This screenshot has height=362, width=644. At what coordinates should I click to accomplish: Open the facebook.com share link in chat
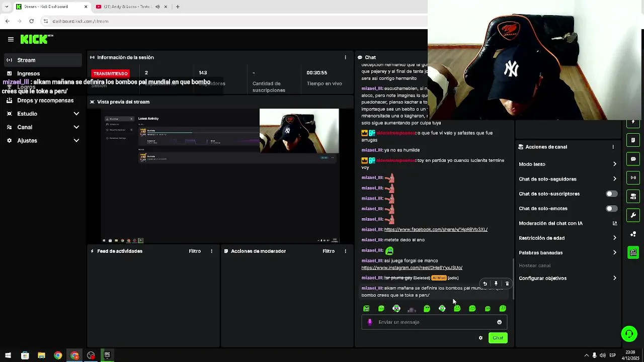pyautogui.click(x=436, y=230)
